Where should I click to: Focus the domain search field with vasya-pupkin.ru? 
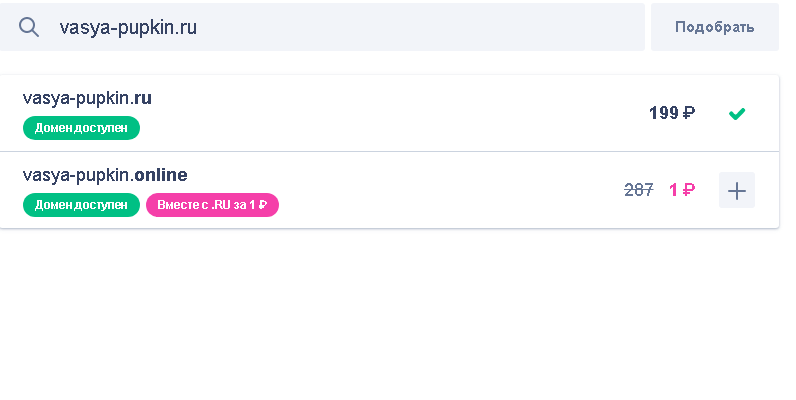click(x=322, y=27)
